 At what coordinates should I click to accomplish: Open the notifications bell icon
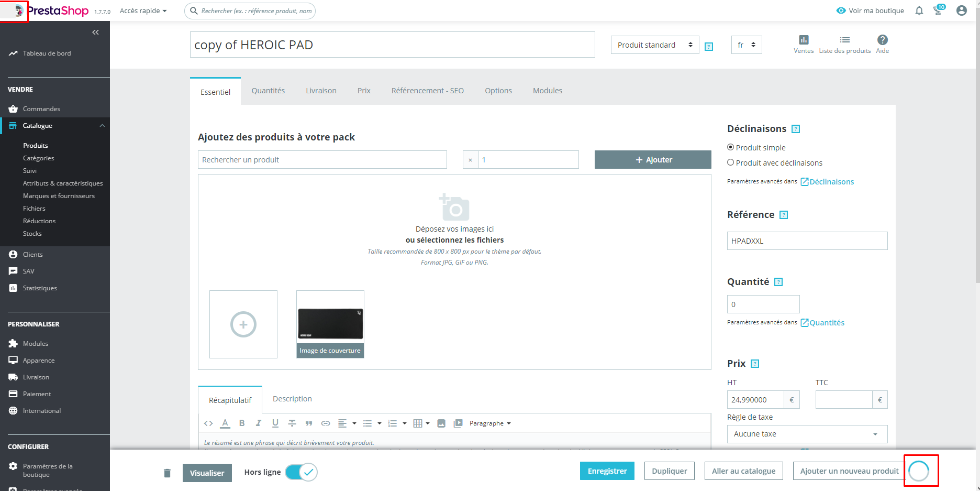coord(919,10)
